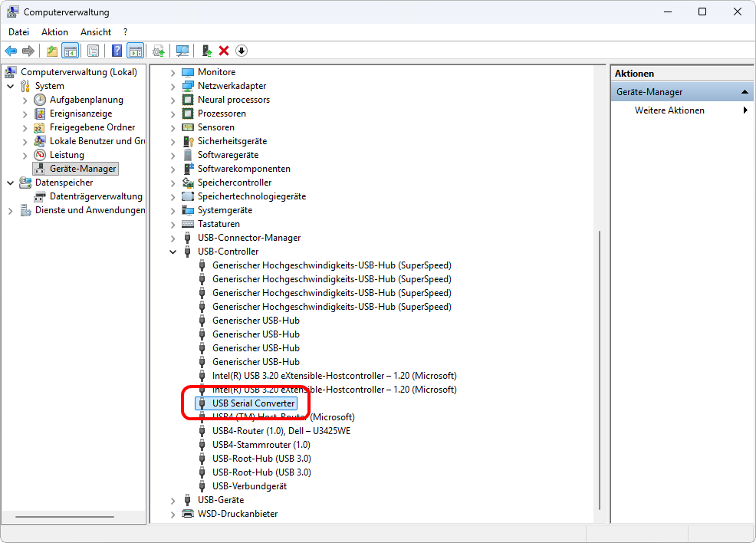This screenshot has height=543, width=756.
Task: Click the Softwaregeräte category label
Action: [x=228, y=155]
